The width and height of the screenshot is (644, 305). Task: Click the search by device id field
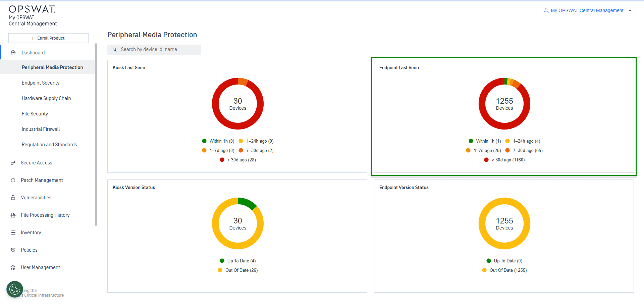click(158, 50)
